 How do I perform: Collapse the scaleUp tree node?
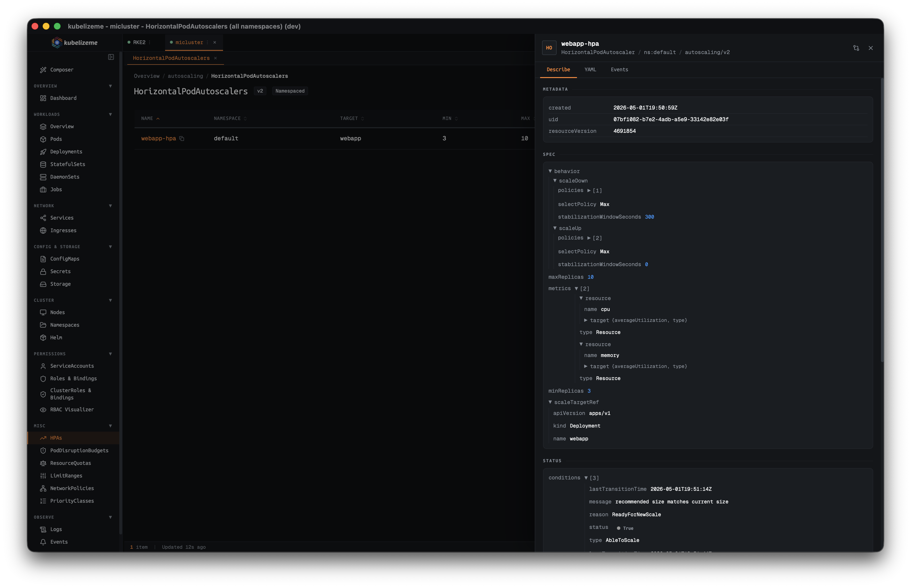pos(555,228)
